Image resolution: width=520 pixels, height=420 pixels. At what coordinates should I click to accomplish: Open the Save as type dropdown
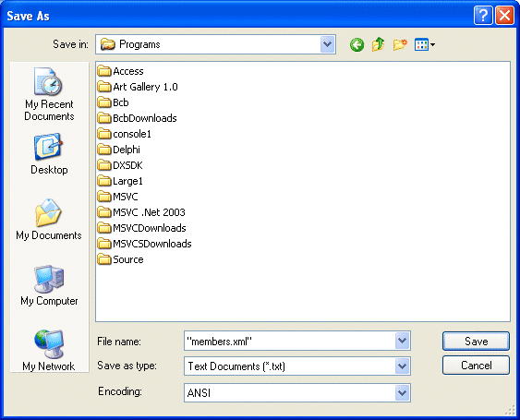(402, 366)
